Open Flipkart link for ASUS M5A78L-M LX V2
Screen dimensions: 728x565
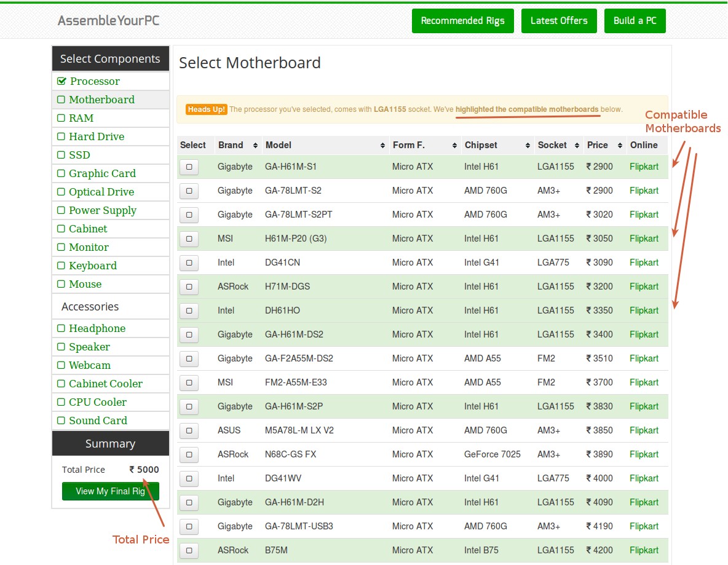tap(644, 430)
